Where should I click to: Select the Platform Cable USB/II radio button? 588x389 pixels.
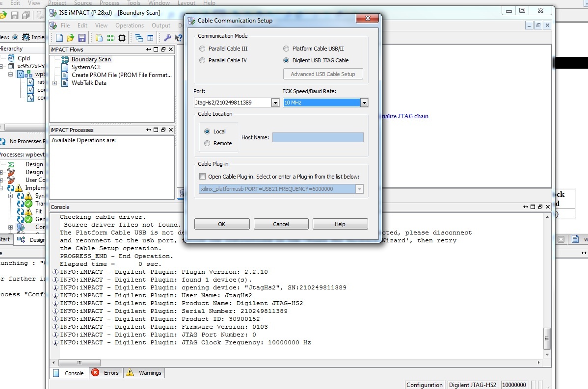click(x=286, y=49)
